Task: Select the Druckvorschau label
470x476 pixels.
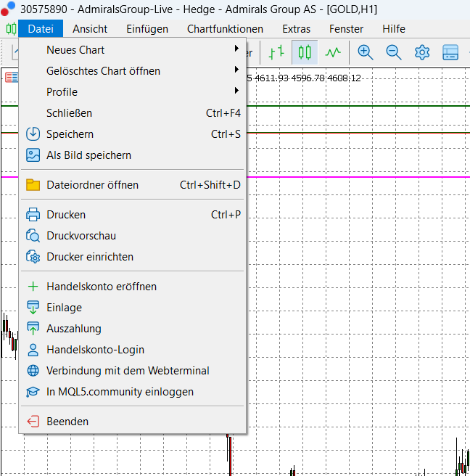Action: 81,236
